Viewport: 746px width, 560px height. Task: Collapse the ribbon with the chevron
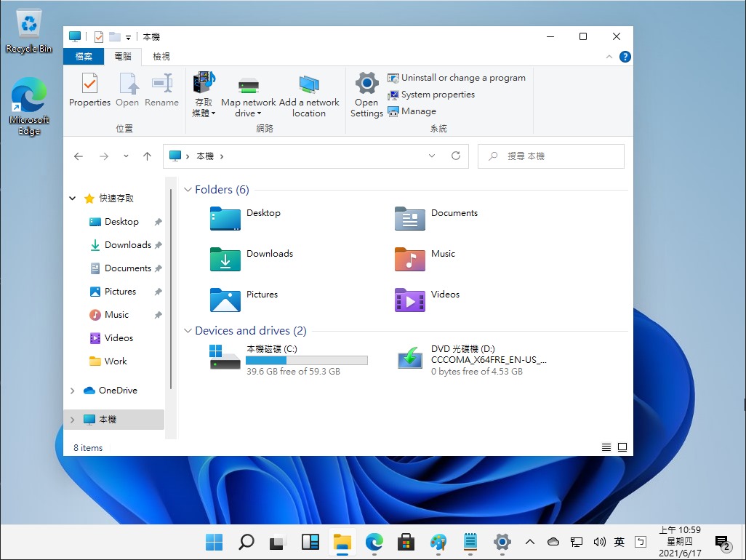point(609,57)
